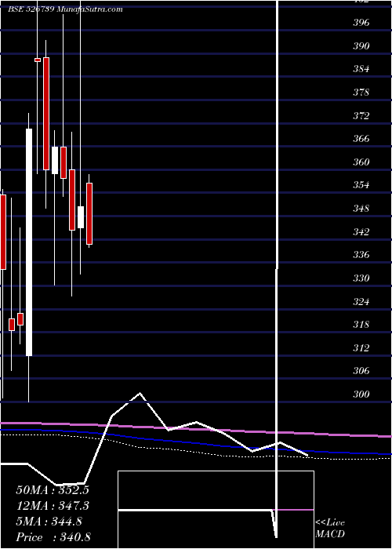Click the 384 price axis label
This screenshot has width=392, height=549.
(361, 69)
